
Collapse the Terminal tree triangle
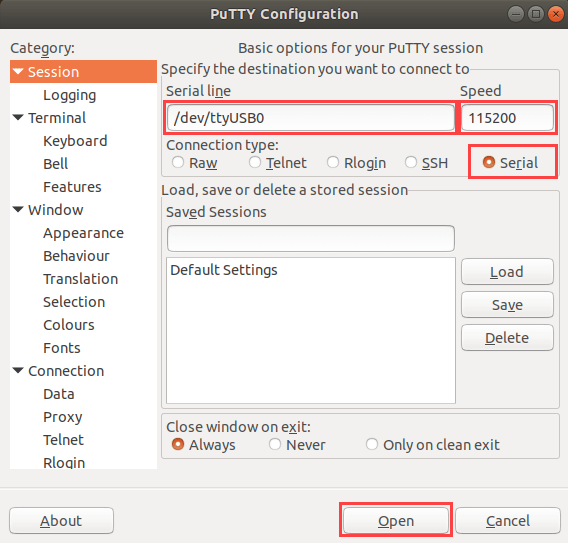(x=18, y=117)
